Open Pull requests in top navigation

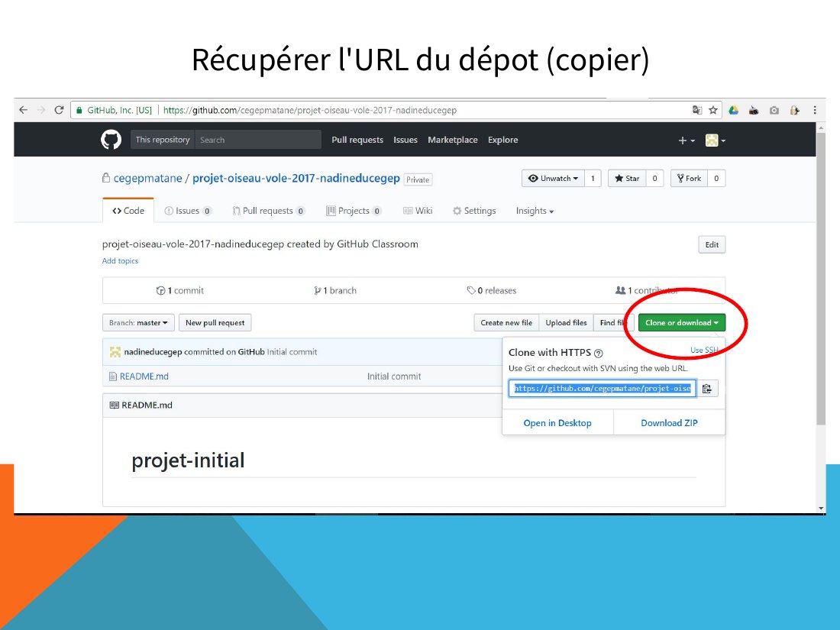(x=357, y=140)
